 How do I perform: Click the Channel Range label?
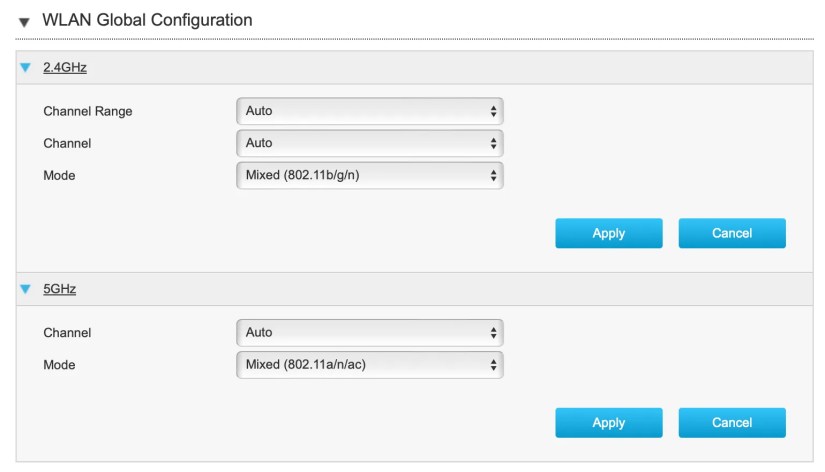point(88,111)
